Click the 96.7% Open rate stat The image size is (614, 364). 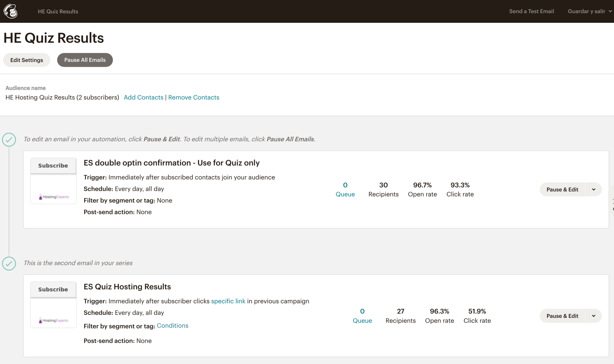[422, 189]
